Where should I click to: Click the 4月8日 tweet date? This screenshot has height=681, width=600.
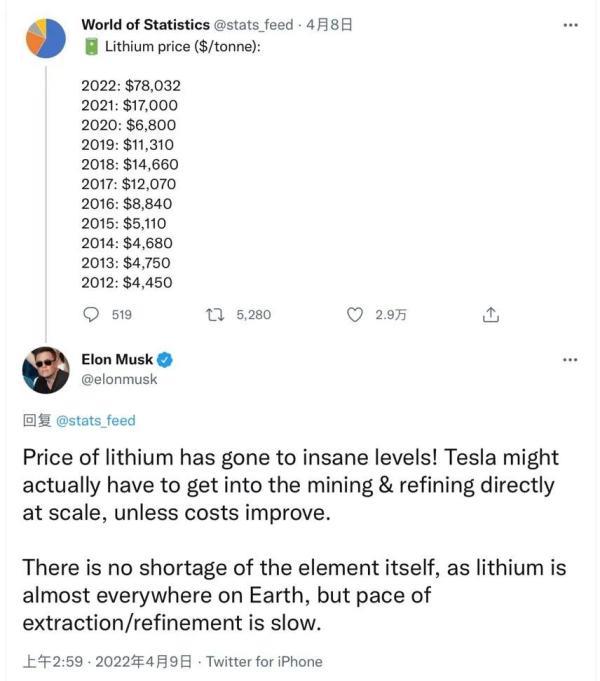click(330, 24)
